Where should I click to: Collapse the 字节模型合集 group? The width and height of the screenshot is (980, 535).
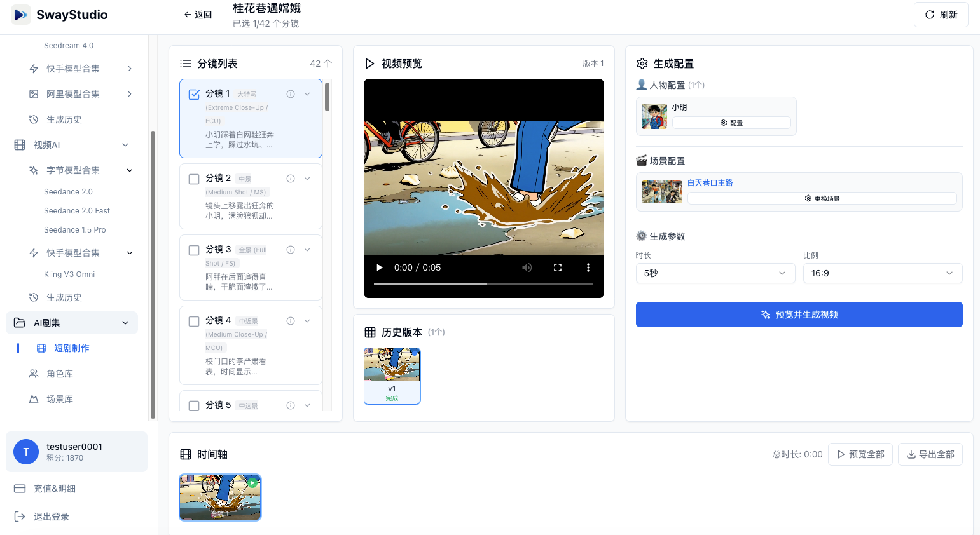point(130,170)
